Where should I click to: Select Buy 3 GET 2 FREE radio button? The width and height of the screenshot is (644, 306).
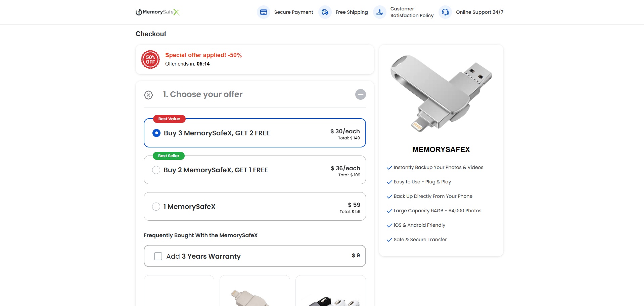pyautogui.click(x=156, y=133)
